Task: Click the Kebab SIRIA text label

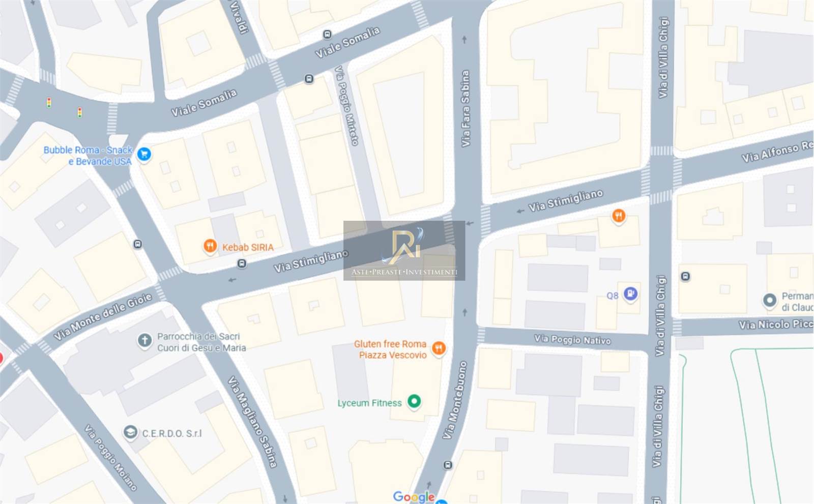Action: (248, 247)
